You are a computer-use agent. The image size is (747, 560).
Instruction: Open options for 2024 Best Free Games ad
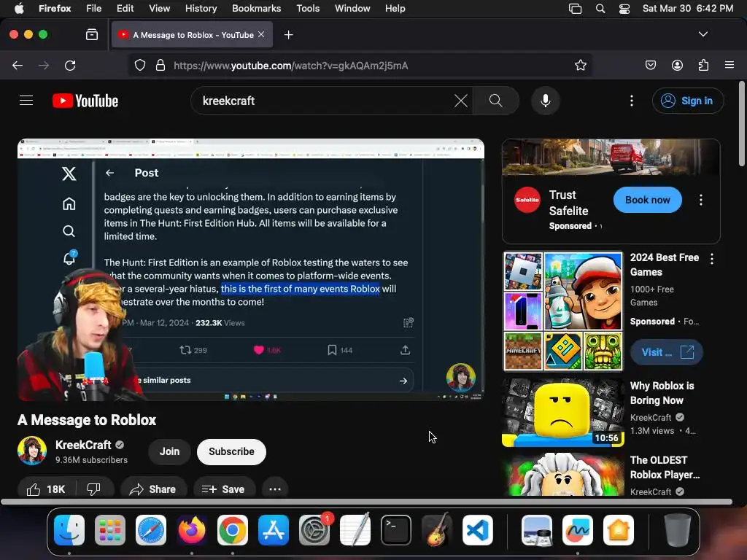pyautogui.click(x=712, y=259)
